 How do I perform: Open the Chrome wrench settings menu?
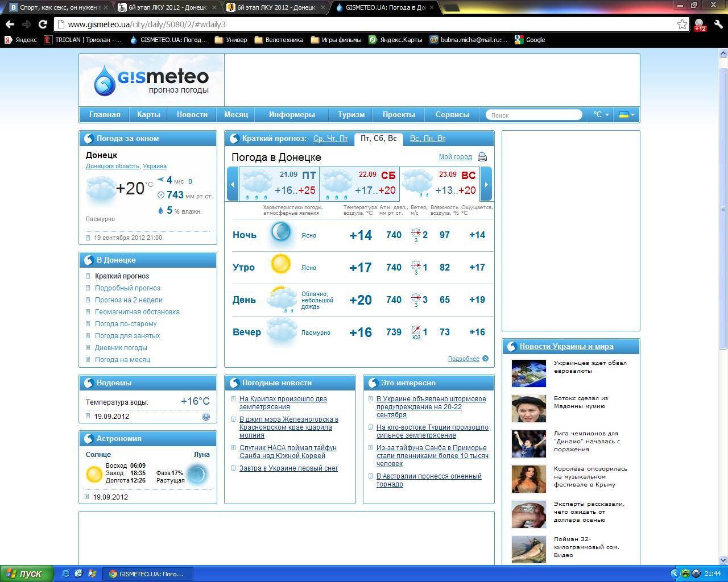(718, 24)
